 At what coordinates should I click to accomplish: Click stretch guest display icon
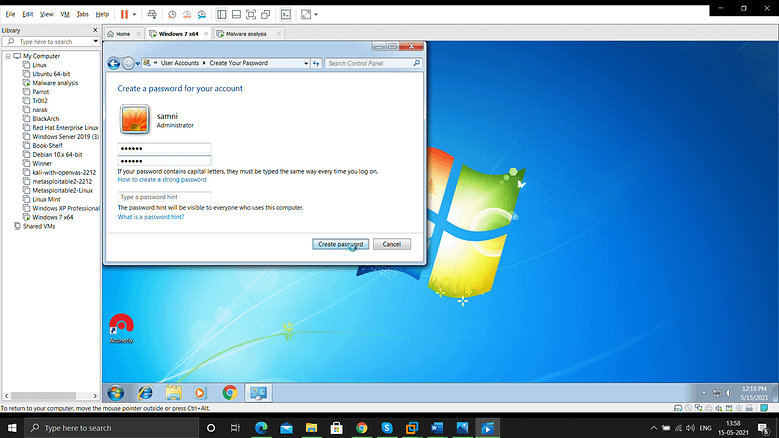(306, 14)
